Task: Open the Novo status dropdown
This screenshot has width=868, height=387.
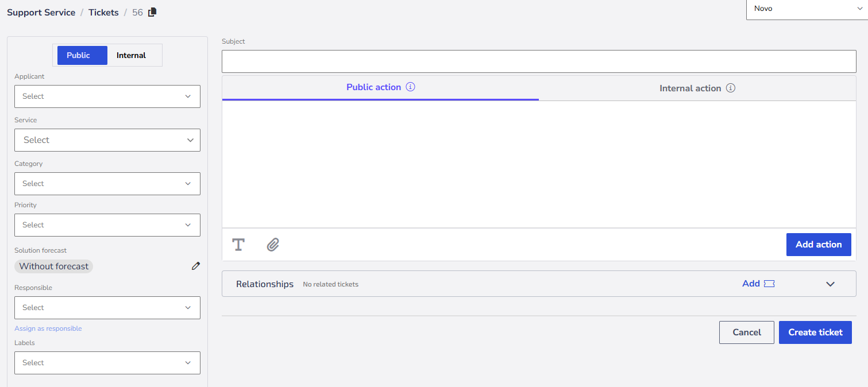Action: 807,9
